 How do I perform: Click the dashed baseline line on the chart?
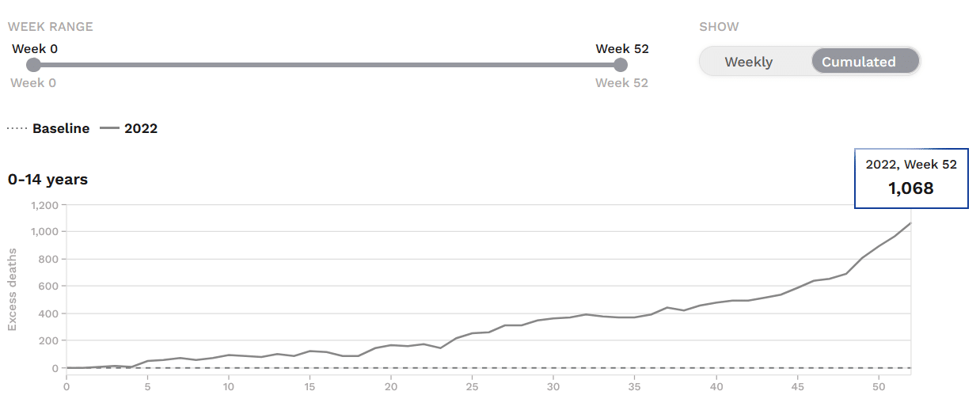click(488, 368)
